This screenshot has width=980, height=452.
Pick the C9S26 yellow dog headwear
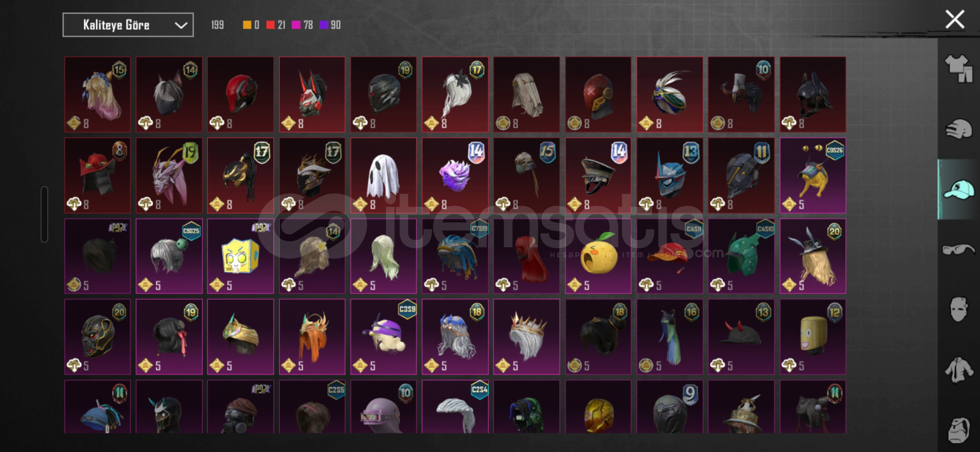813,176
